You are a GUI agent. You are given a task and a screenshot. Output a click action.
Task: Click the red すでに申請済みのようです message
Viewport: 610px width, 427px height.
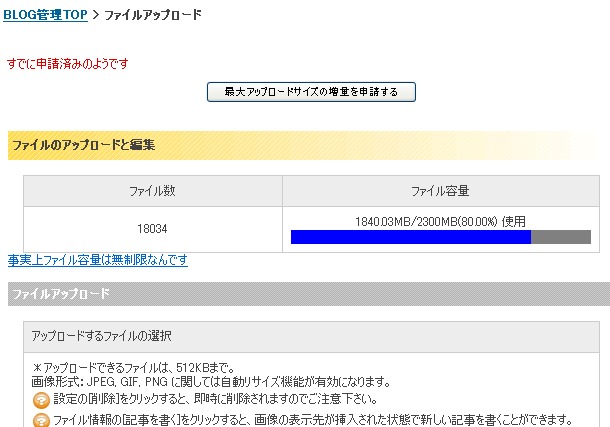pos(67,64)
